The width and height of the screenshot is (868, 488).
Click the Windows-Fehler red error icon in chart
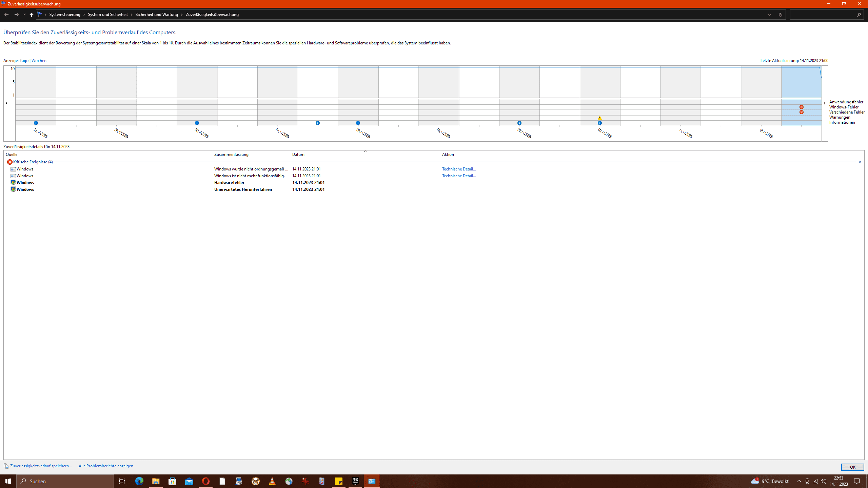(x=801, y=107)
